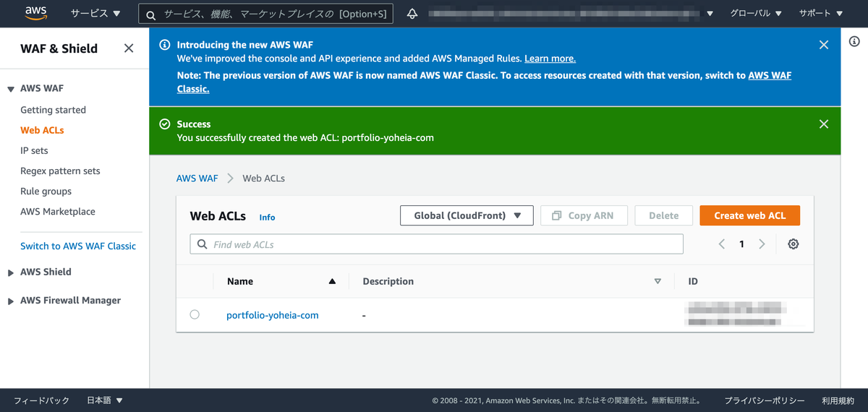Screen dimensions: 868x412
Task: Click the ID column header
Action: click(x=693, y=281)
